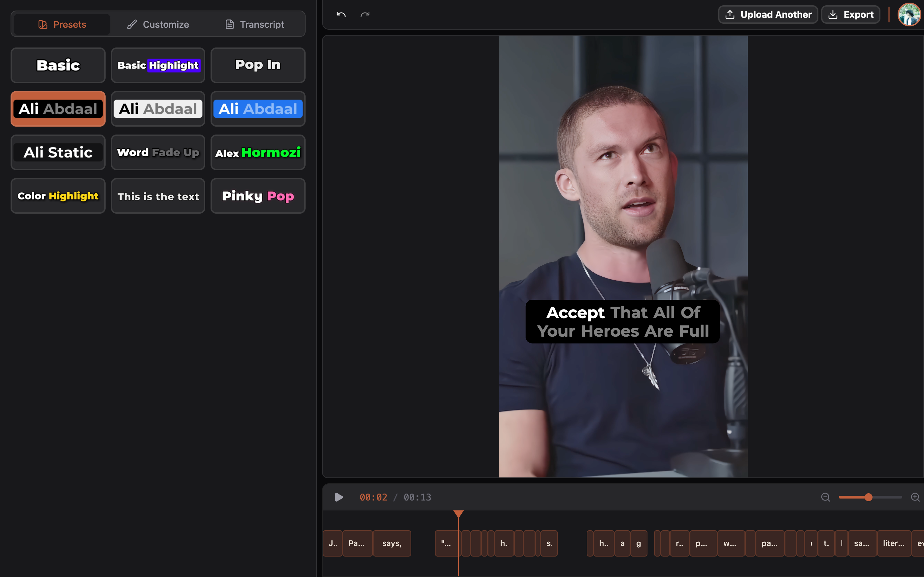
Task: Pick the Alex Hormozi preset
Action: [x=258, y=152]
